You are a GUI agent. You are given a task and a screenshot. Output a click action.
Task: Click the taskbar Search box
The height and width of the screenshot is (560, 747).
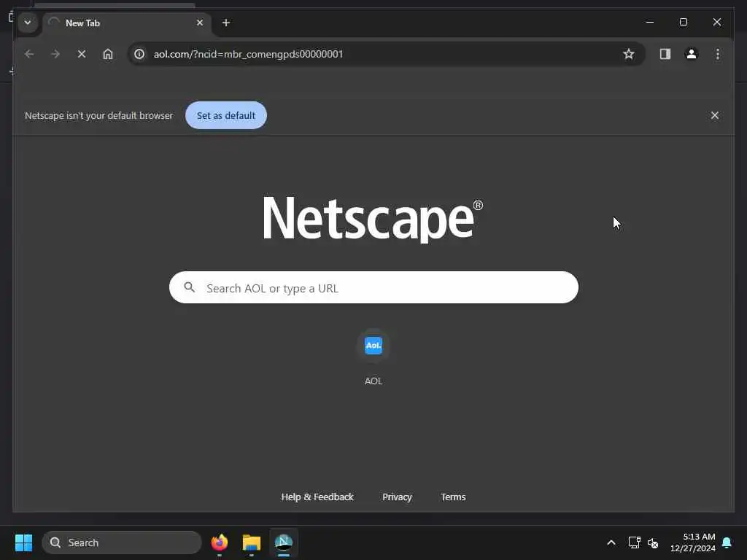point(122,542)
